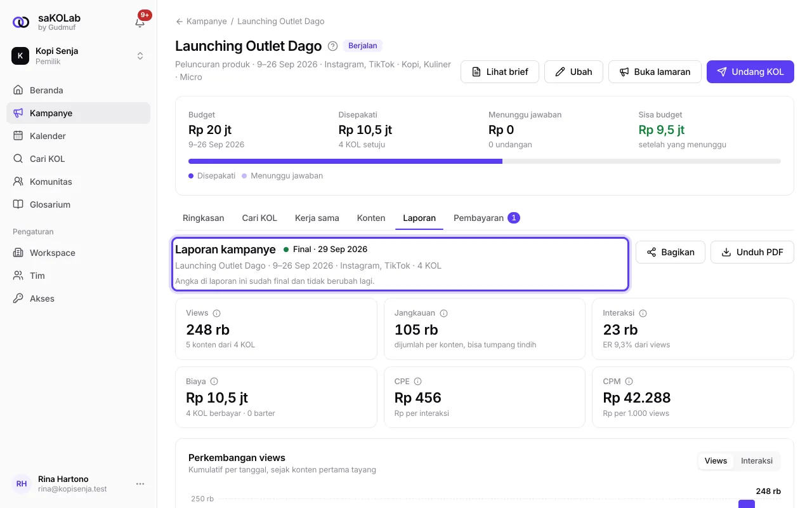Open Kalender in the sidebar

79,136
